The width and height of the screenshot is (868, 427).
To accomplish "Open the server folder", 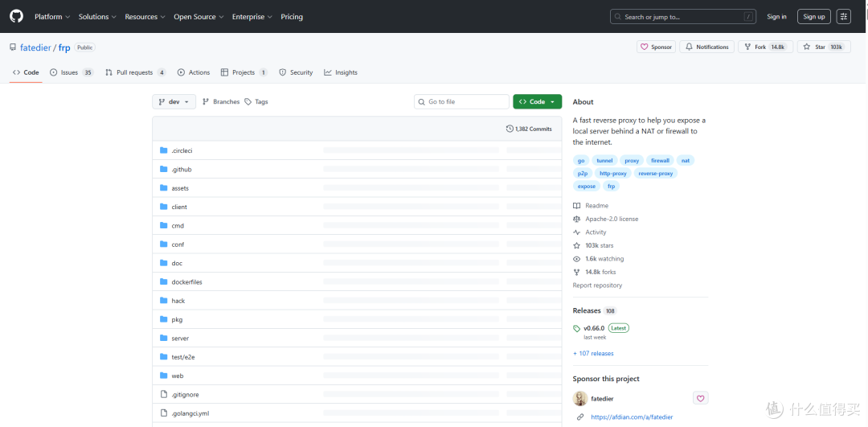I will 181,339.
